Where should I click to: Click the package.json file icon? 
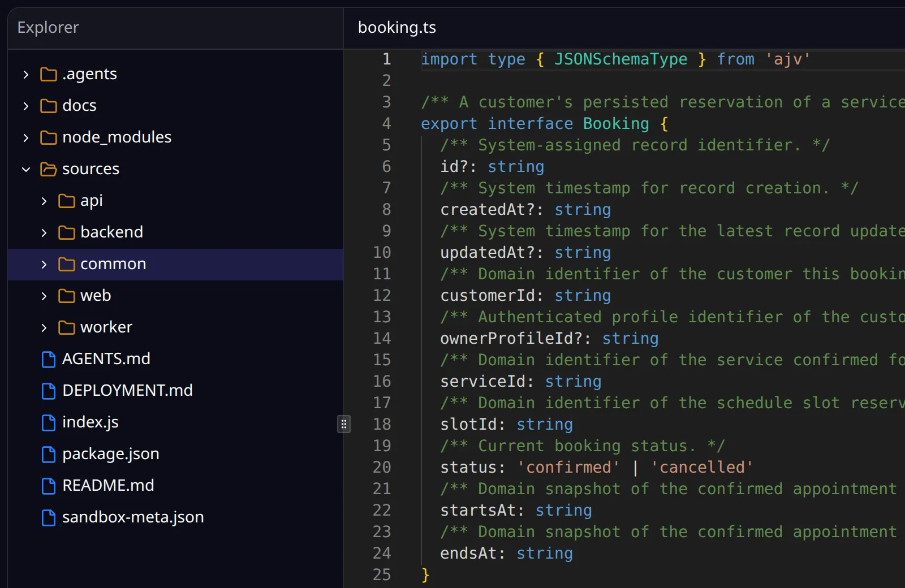click(49, 454)
